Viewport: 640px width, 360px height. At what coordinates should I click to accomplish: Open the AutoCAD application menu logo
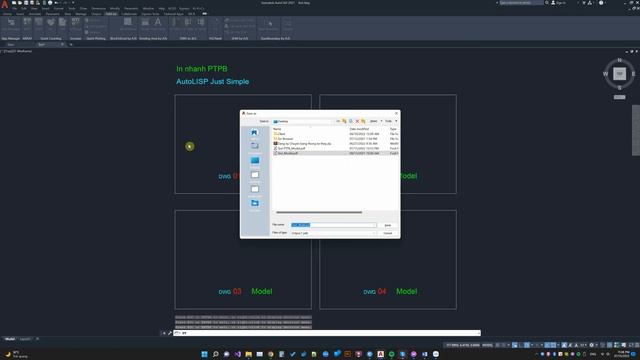pos(5,4)
